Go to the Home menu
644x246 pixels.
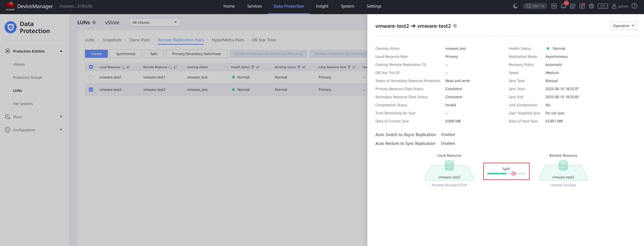(x=229, y=6)
